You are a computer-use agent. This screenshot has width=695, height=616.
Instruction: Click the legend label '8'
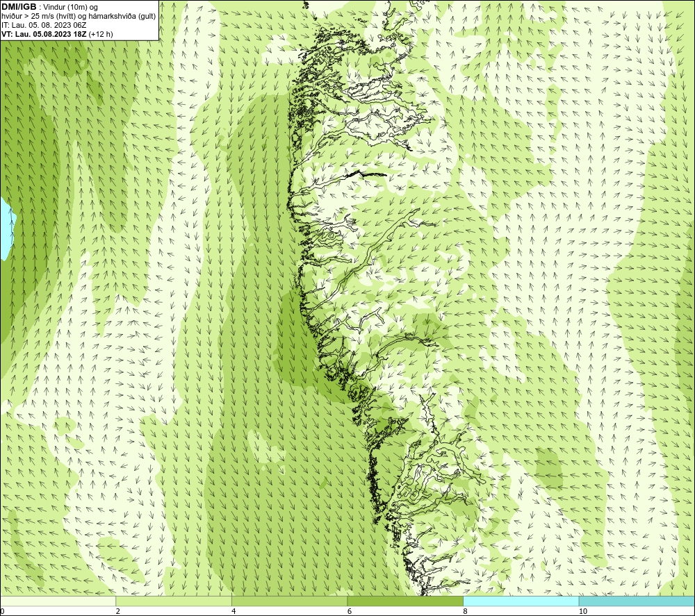point(466,612)
